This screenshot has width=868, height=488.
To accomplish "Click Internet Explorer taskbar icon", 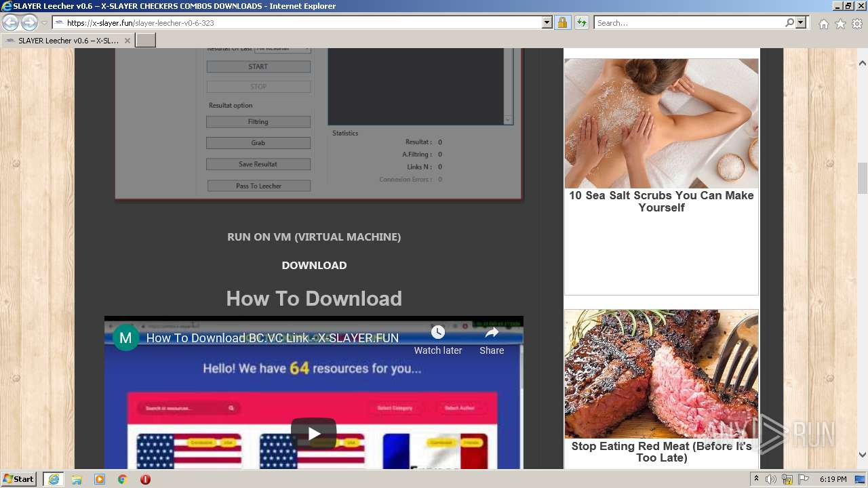I will pyautogui.click(x=54, y=479).
